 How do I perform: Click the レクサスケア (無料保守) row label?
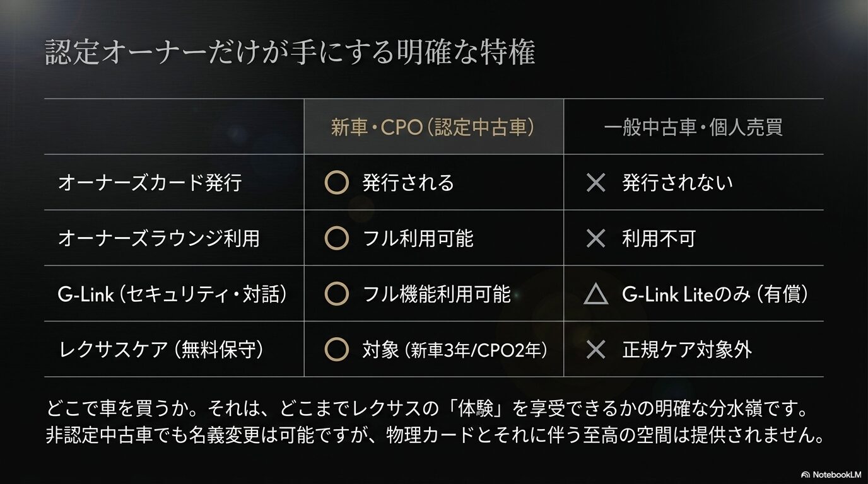point(160,349)
